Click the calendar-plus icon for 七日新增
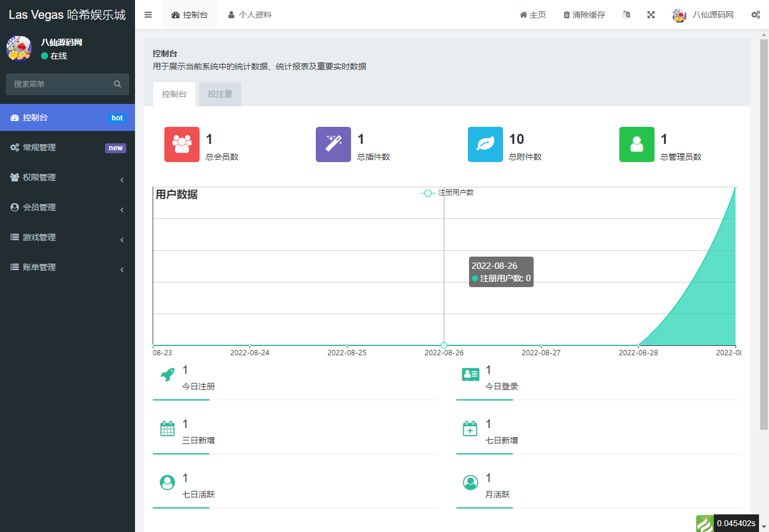The height and width of the screenshot is (532, 769). click(x=470, y=429)
